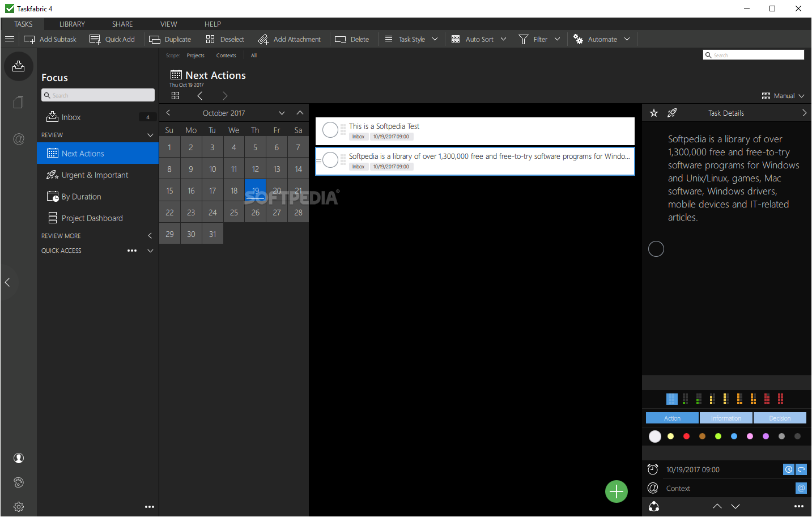Expand the REVIEW MORE section
The image size is (812, 517).
pyautogui.click(x=150, y=235)
